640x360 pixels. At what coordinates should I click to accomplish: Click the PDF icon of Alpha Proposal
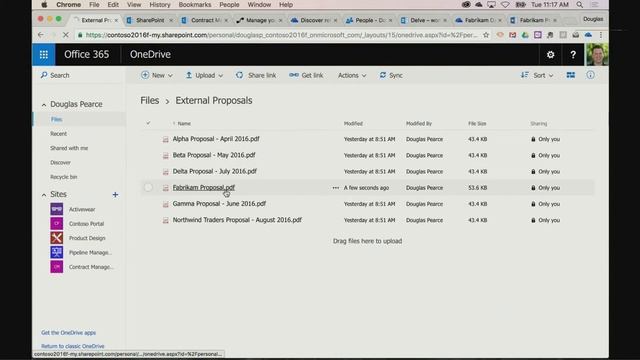pyautogui.click(x=165, y=139)
